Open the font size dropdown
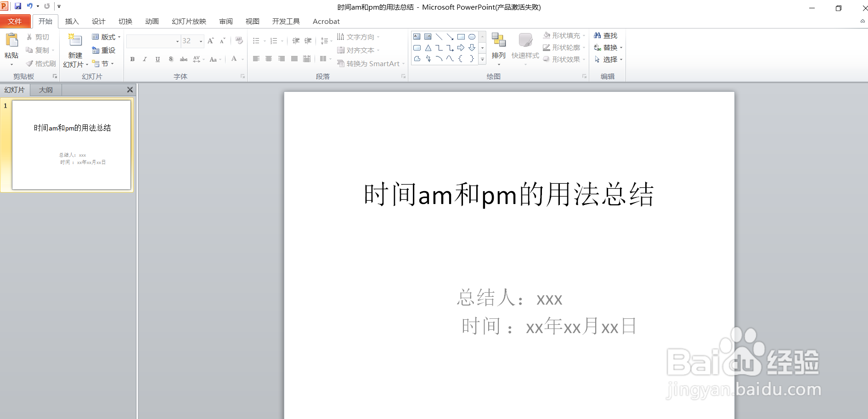 tap(200, 41)
